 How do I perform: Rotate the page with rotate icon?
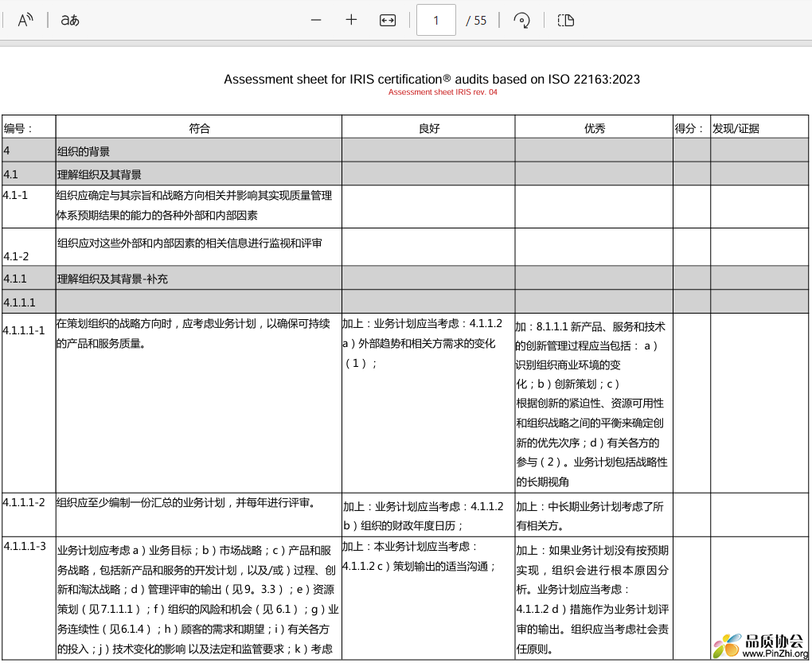[x=521, y=20]
